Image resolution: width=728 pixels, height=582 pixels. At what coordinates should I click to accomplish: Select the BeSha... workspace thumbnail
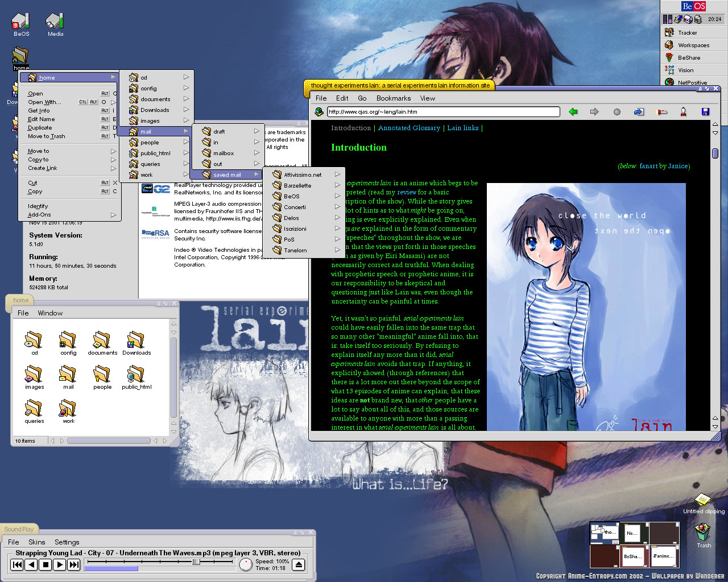pyautogui.click(x=634, y=555)
